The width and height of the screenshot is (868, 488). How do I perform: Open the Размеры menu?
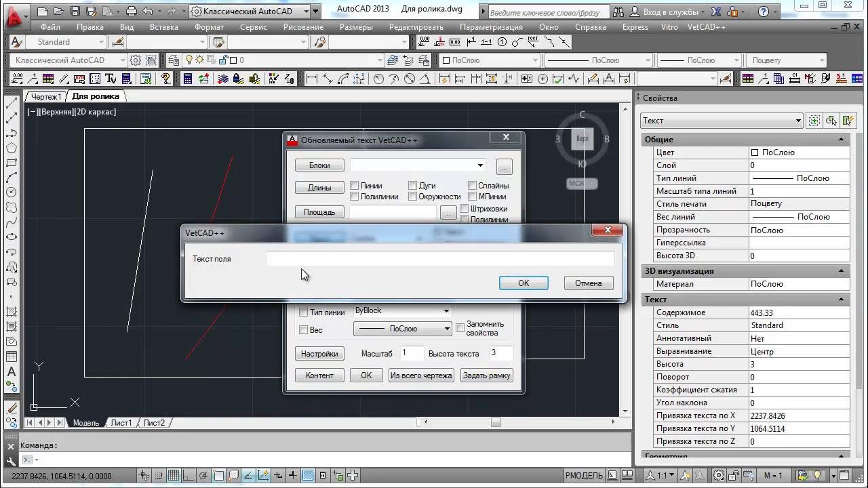point(356,27)
